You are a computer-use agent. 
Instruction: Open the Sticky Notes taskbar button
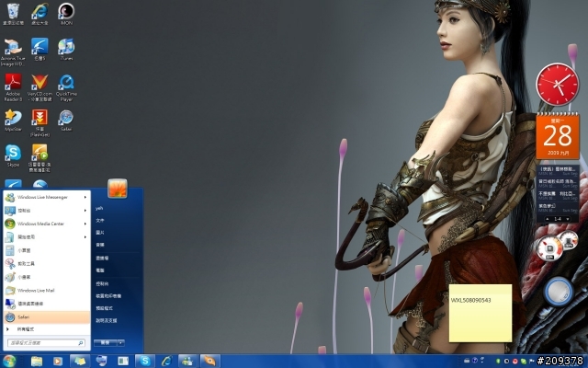click(80, 362)
